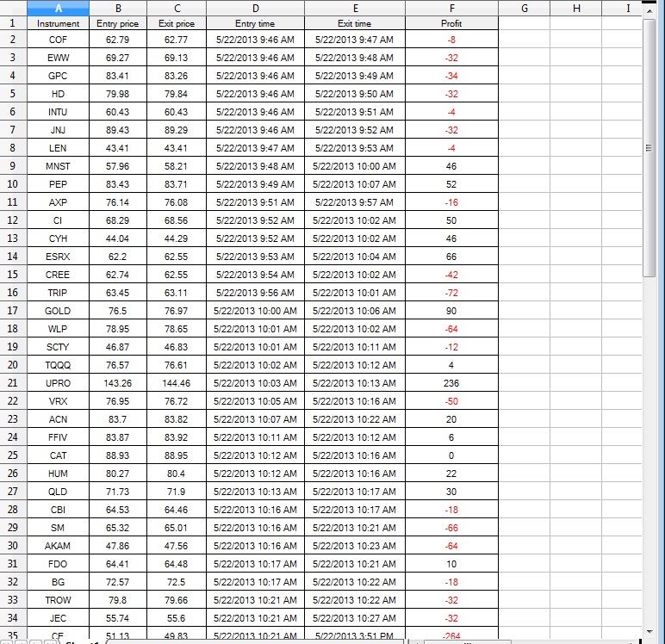Select QLD entry price 71.73

click(118, 492)
